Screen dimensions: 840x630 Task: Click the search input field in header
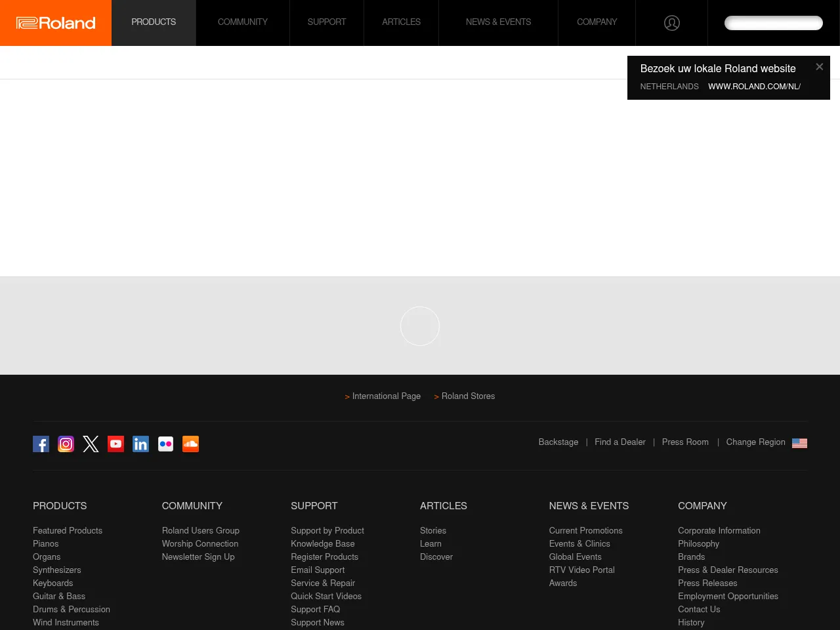773,23
